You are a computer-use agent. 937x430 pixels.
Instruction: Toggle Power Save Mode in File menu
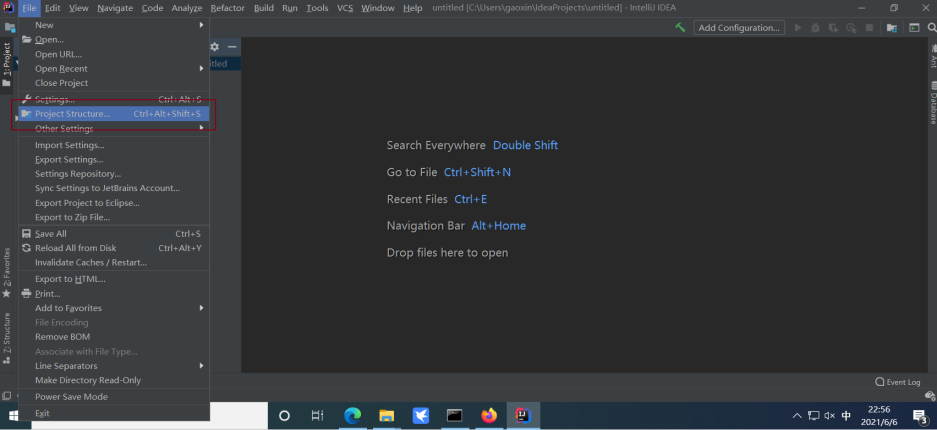[71, 397]
